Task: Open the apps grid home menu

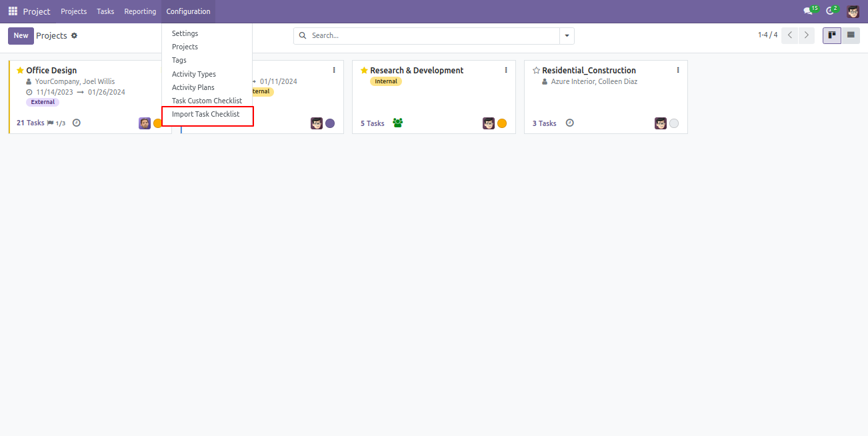Action: click(x=13, y=11)
